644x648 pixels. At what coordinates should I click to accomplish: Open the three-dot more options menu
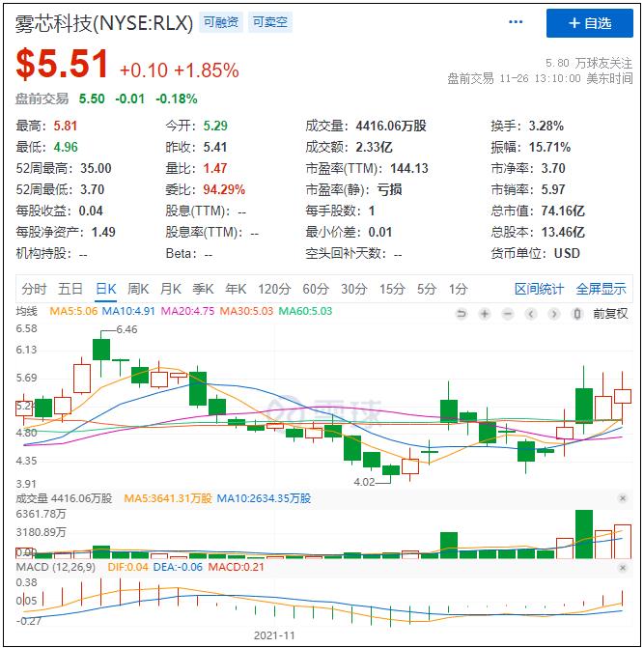coord(516,22)
